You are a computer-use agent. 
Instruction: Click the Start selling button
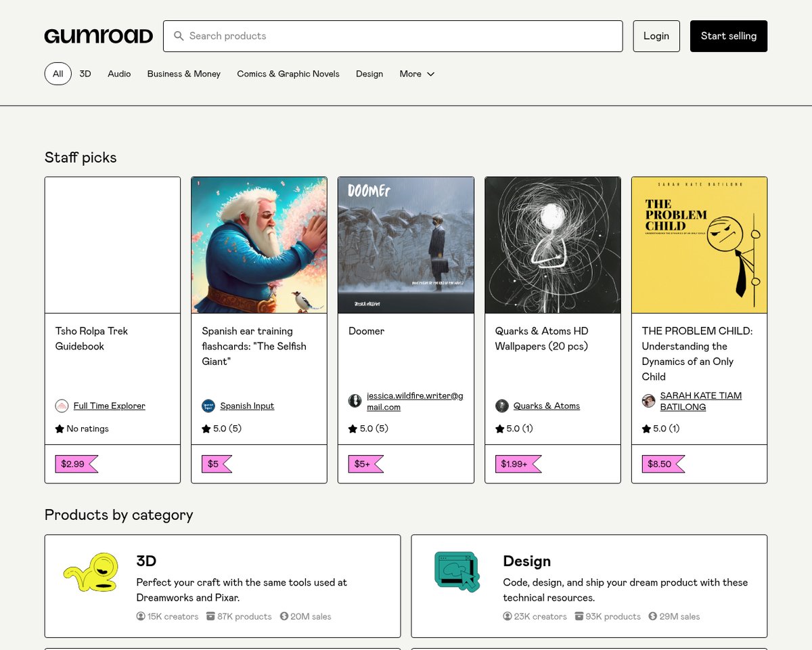click(x=729, y=36)
